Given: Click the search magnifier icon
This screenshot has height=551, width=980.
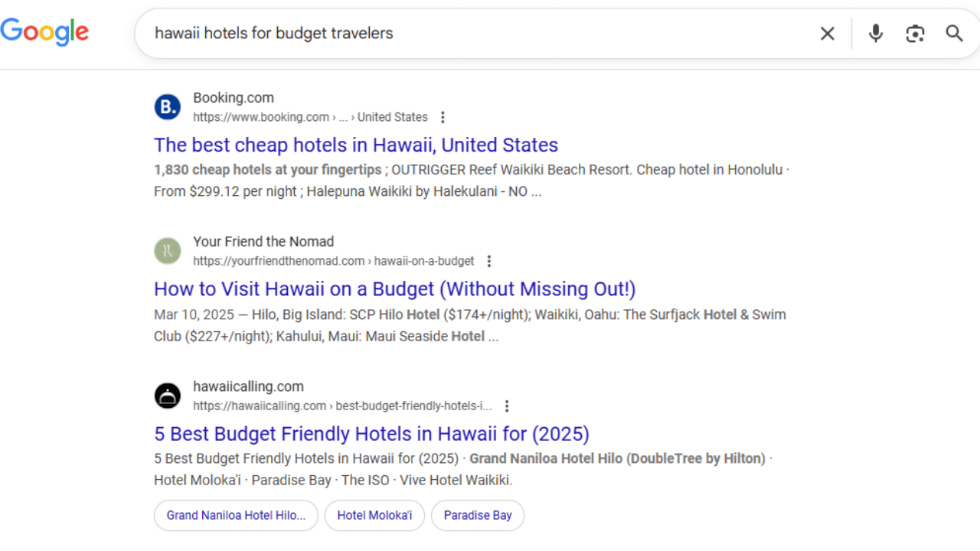Looking at the screenshot, I should click(x=954, y=33).
